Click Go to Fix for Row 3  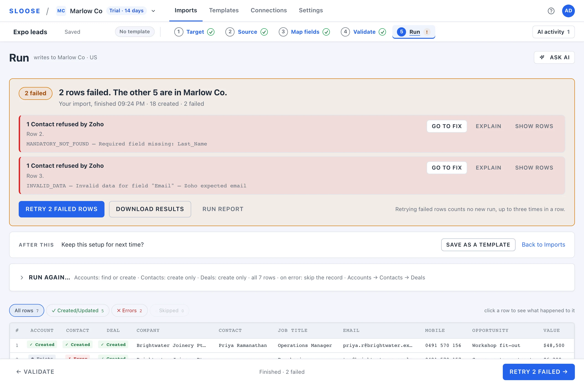tap(447, 168)
